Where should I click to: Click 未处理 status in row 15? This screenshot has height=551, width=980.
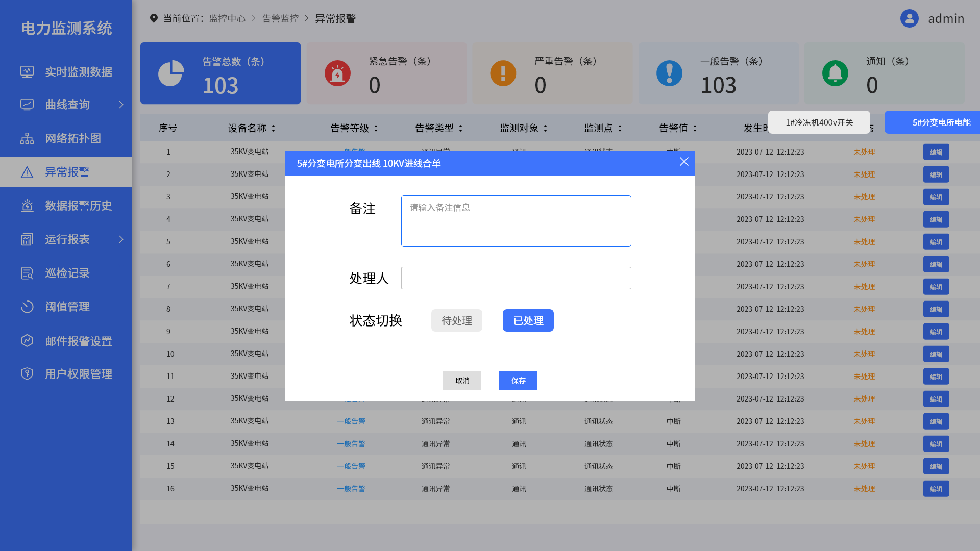(864, 466)
